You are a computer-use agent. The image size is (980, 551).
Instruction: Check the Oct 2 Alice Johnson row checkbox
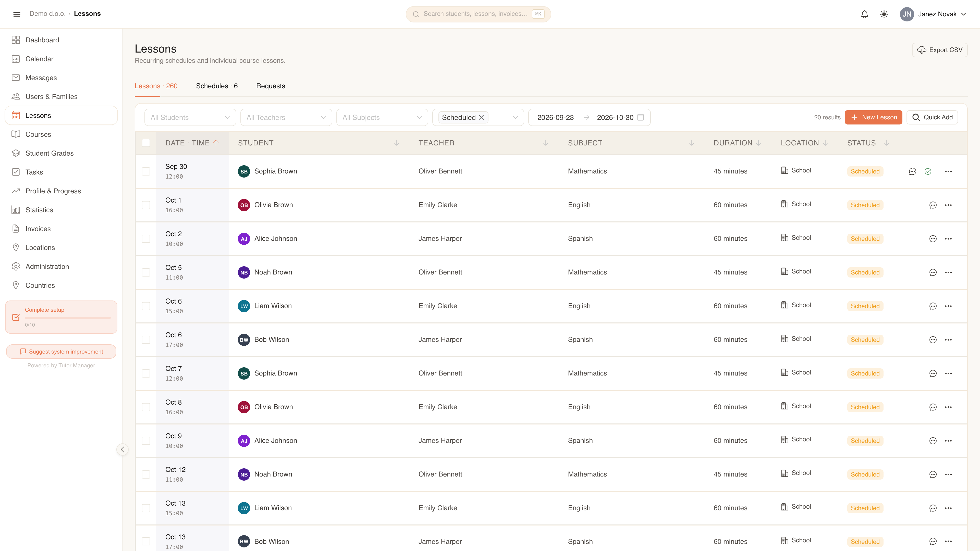(x=146, y=239)
